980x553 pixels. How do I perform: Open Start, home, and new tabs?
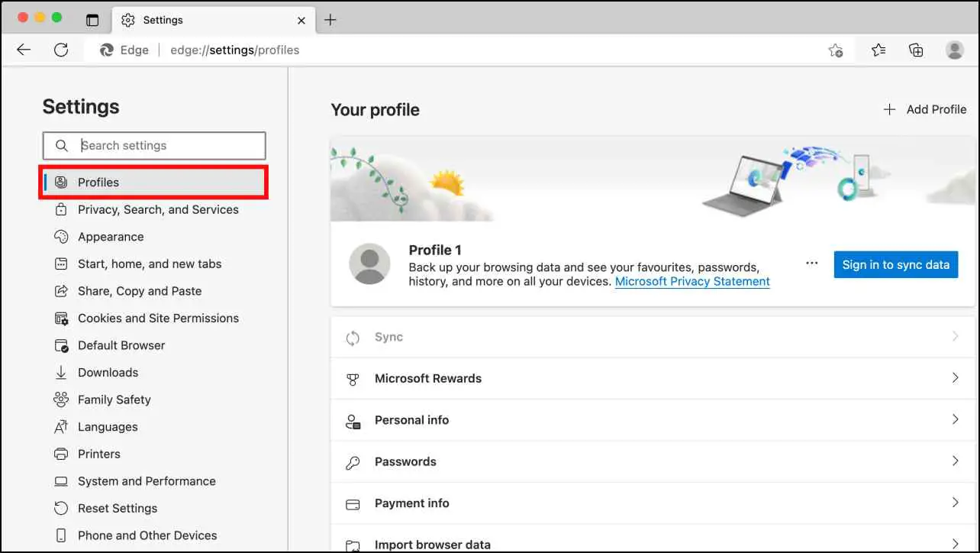click(x=154, y=264)
